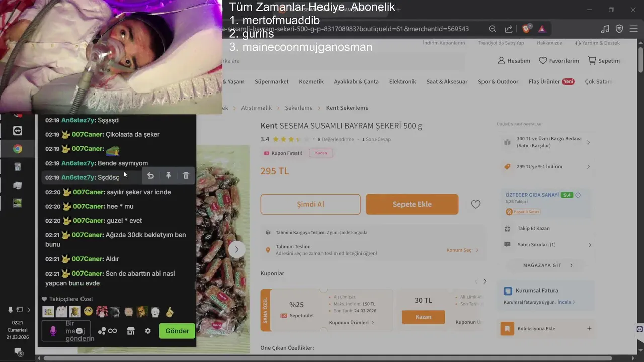Click the Şimdi Al button
Screen dimensions: 644x362
click(x=310, y=204)
